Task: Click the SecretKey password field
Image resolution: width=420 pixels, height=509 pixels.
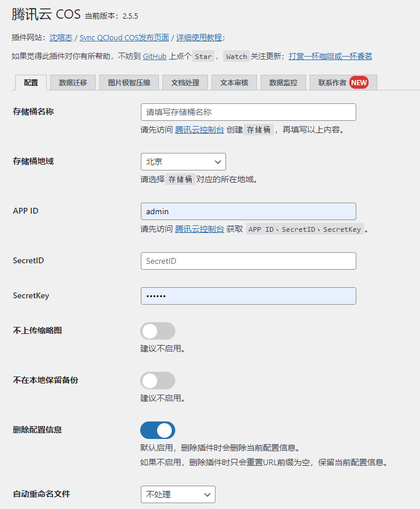Action: pyautogui.click(x=248, y=296)
